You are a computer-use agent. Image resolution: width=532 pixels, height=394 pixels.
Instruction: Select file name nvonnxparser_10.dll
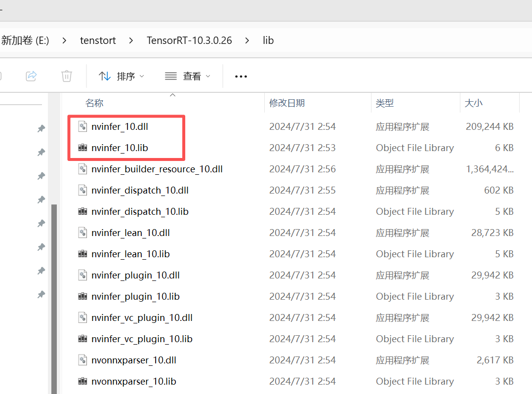(x=134, y=360)
